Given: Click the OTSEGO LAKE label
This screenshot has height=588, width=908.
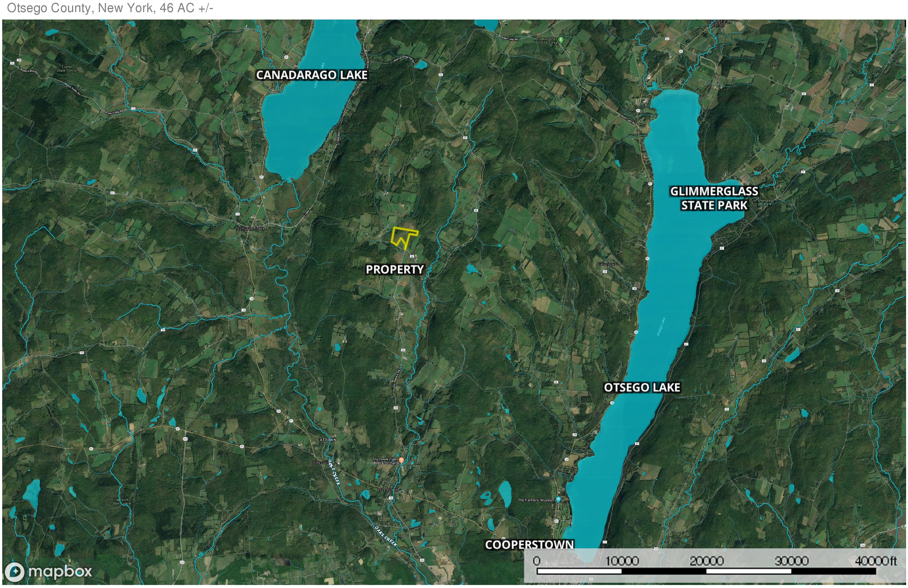Looking at the screenshot, I should click(x=642, y=387).
